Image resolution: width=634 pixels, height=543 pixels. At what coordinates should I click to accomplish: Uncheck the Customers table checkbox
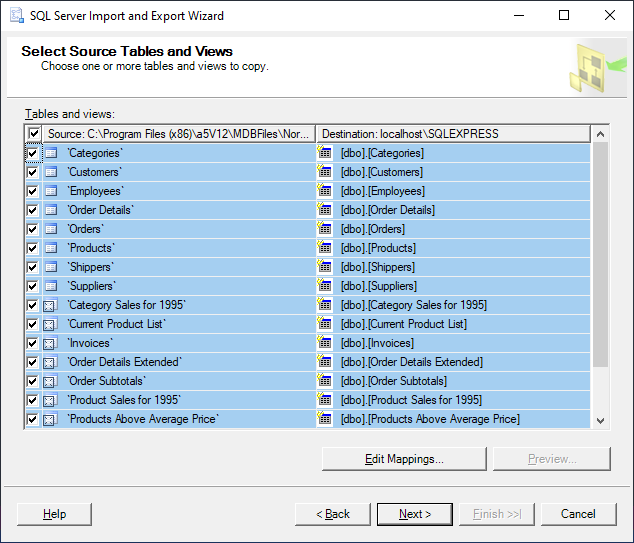click(32, 172)
